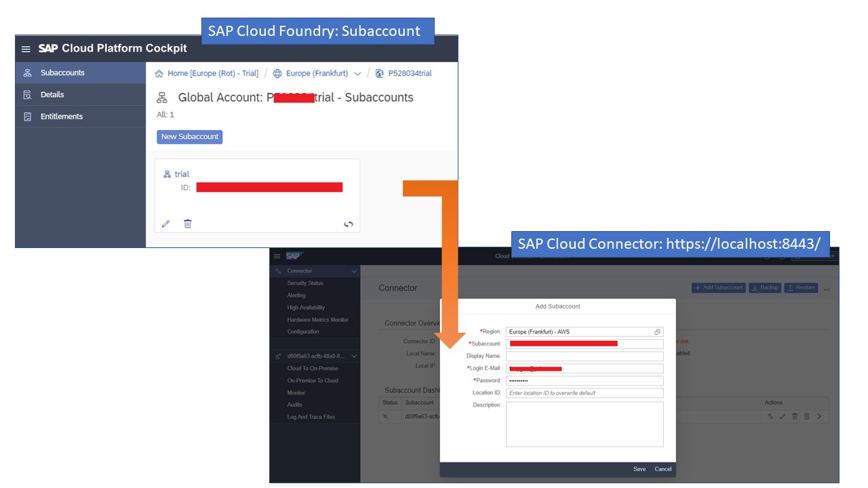Viewport: 868px width, 488px height.
Task: Click the trash icon in Actions column
Action: [x=795, y=417]
